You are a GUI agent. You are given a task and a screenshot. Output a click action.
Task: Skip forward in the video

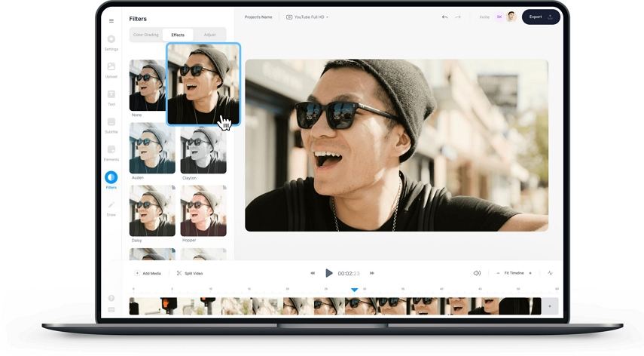click(x=371, y=273)
